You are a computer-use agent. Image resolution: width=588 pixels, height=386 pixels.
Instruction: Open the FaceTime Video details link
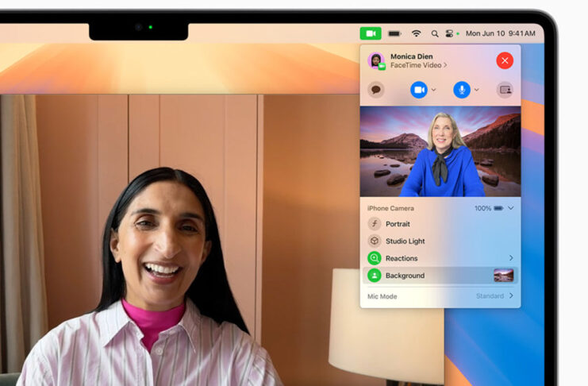(x=418, y=65)
